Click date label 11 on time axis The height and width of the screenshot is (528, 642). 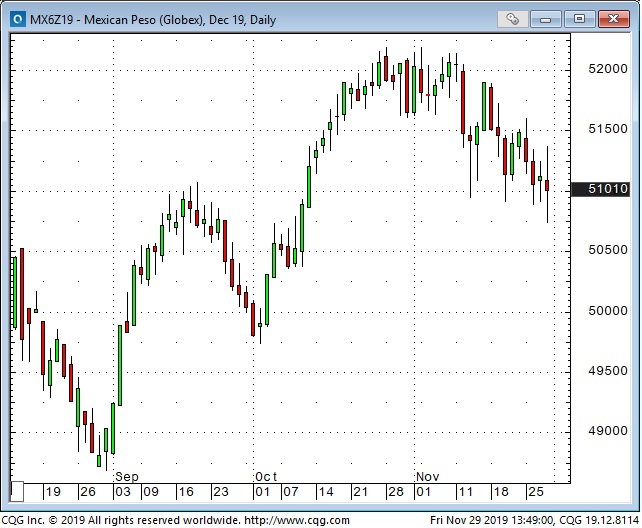pyautogui.click(x=466, y=492)
